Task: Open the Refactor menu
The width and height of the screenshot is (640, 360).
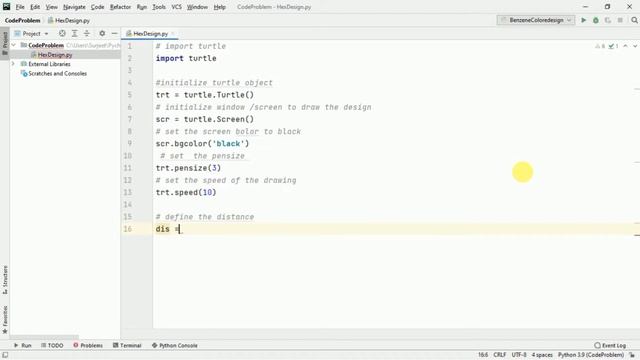Action: [x=120, y=7]
